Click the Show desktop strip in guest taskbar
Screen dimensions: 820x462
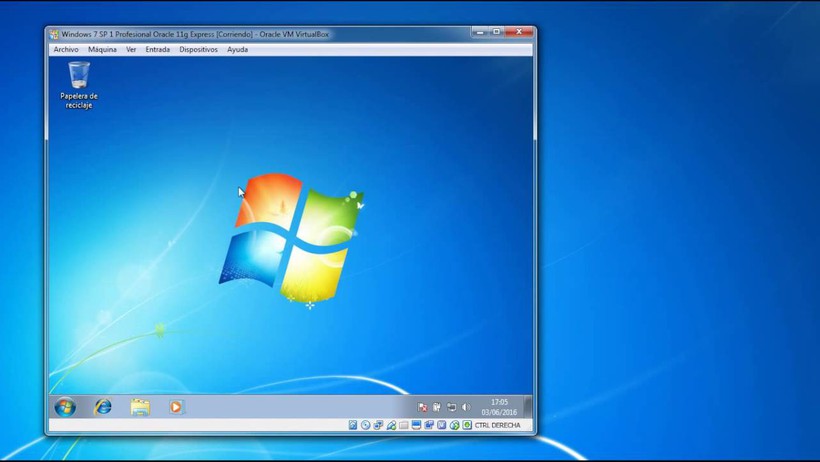[528, 407]
